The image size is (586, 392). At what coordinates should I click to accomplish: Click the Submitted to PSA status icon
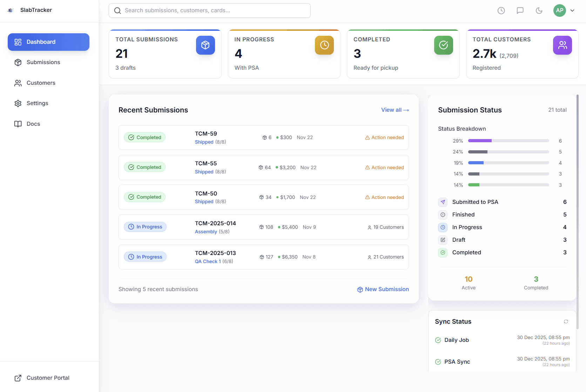click(x=443, y=202)
